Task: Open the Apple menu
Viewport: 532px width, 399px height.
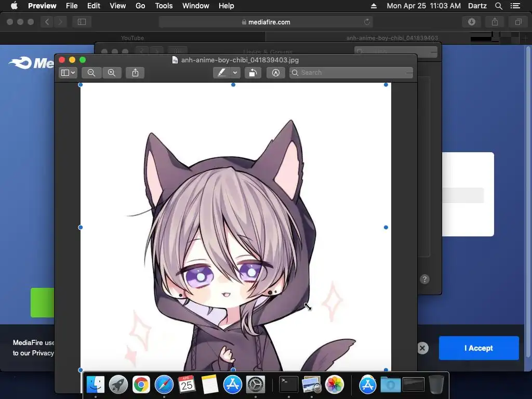Action: pyautogui.click(x=14, y=6)
